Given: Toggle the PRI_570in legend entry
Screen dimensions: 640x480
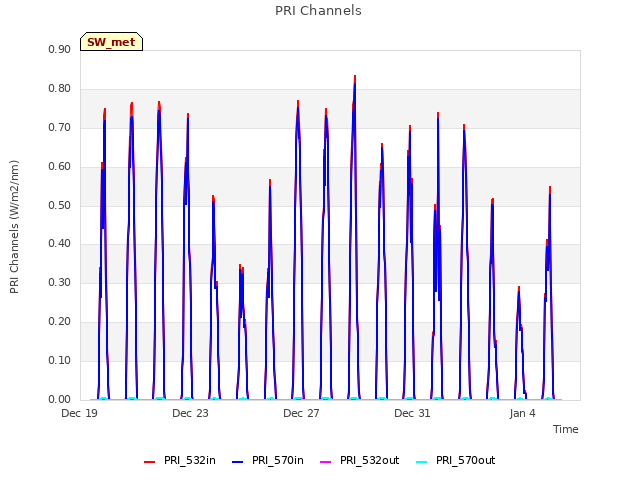Looking at the screenshot, I should click(x=268, y=460).
